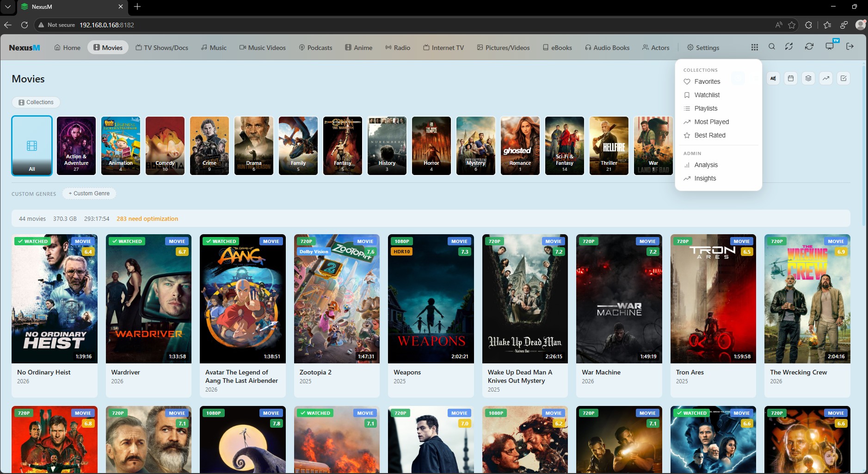Click the circular refresh icon in the navbar
The width and height of the screenshot is (868, 474).
(809, 47)
